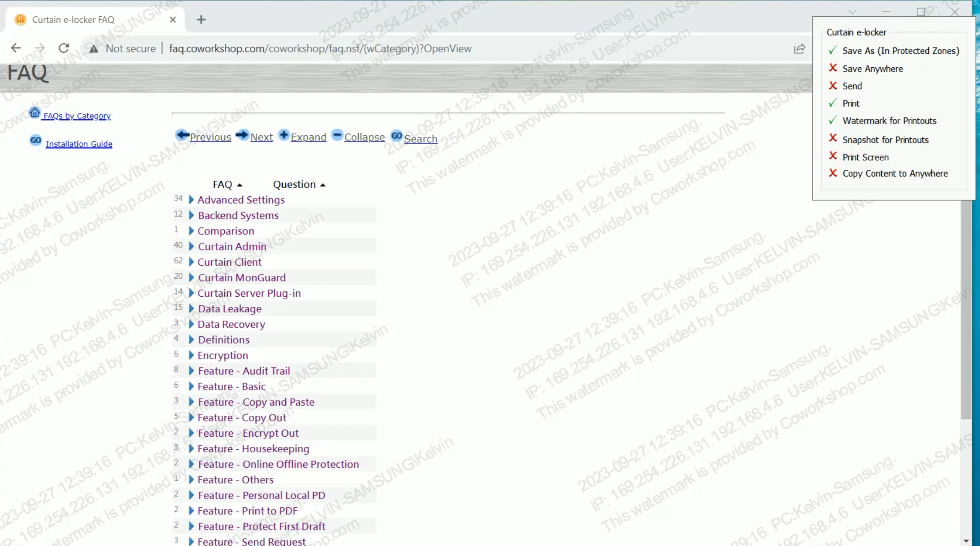Click the Next right-arrow icon
The height and width of the screenshot is (546, 980).
click(242, 135)
